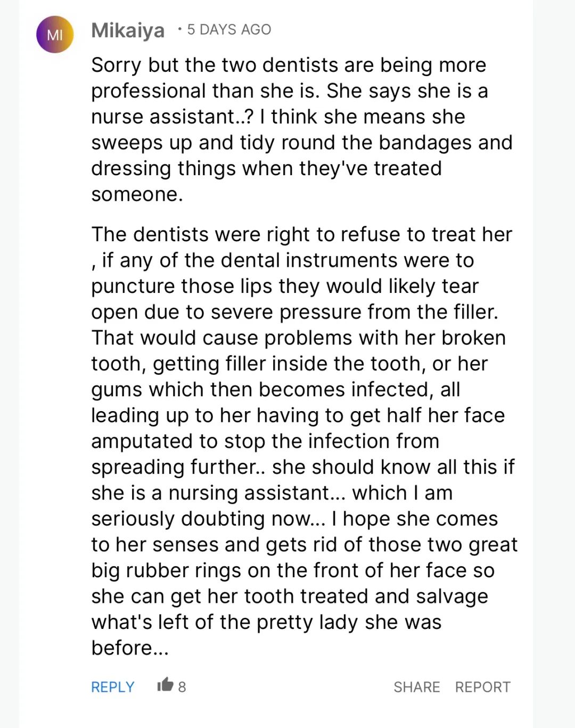Share this comment

tap(417, 687)
